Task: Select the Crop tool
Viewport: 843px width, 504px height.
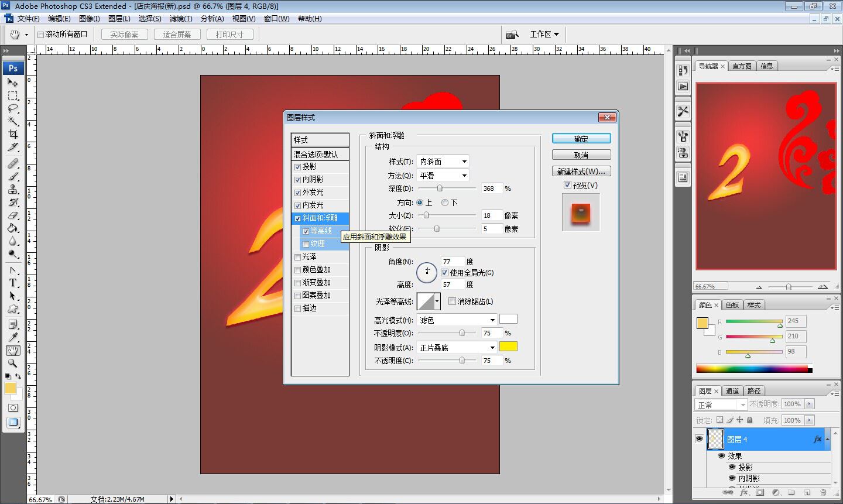Action: point(13,134)
